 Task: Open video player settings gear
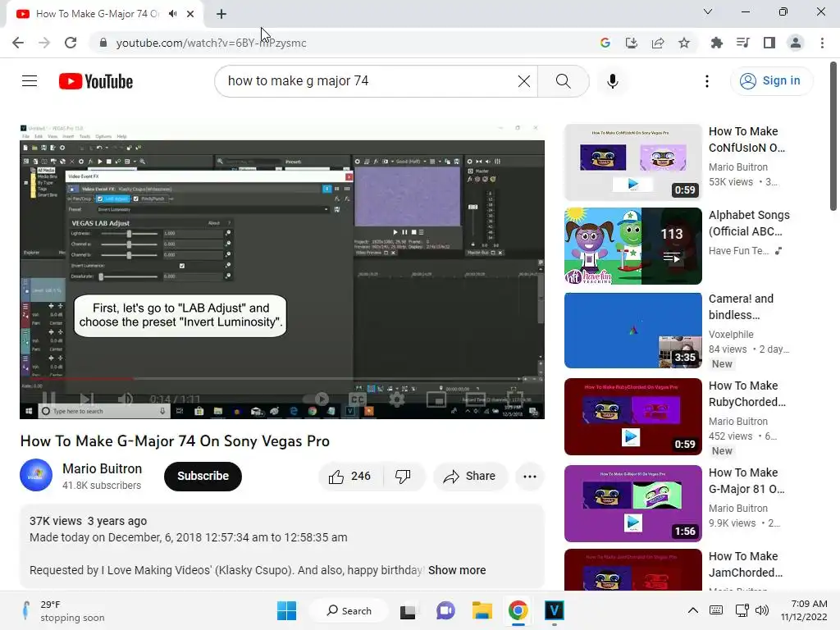point(397,399)
